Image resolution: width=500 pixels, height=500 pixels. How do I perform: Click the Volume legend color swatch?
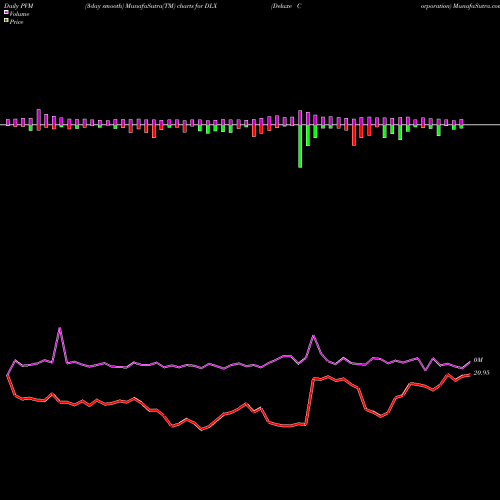coord(6,13)
